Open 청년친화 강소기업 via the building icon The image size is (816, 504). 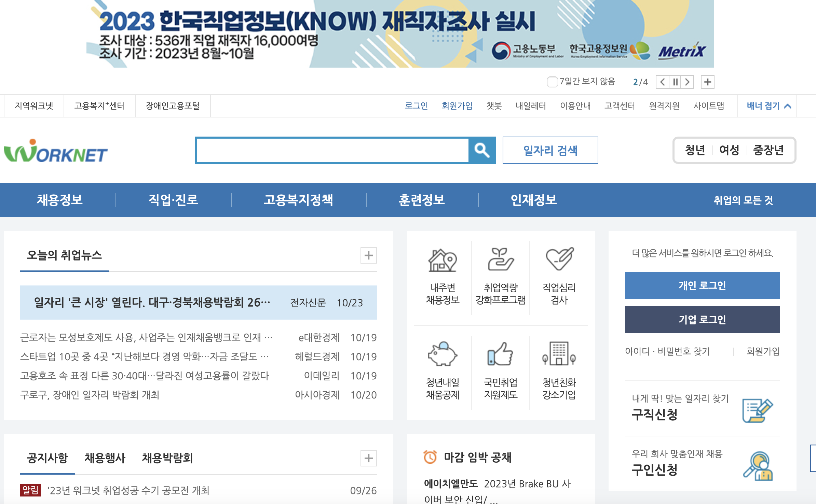tap(558, 355)
